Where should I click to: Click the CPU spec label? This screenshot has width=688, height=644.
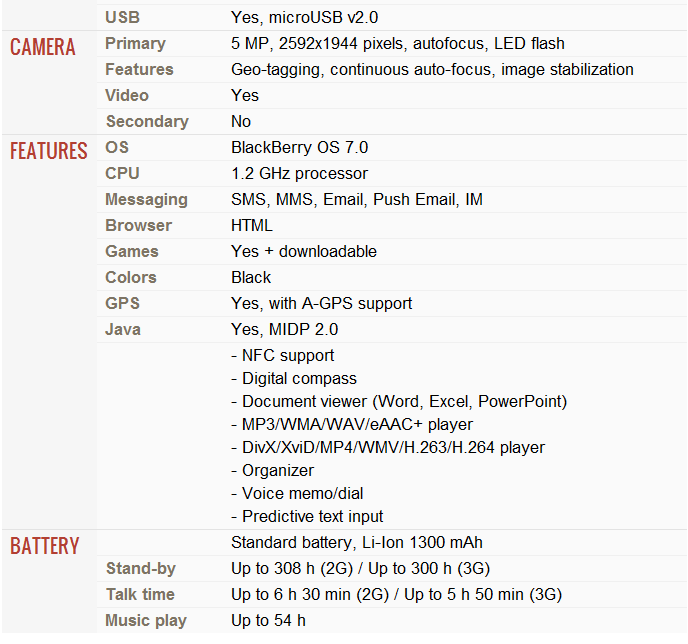coord(122,173)
